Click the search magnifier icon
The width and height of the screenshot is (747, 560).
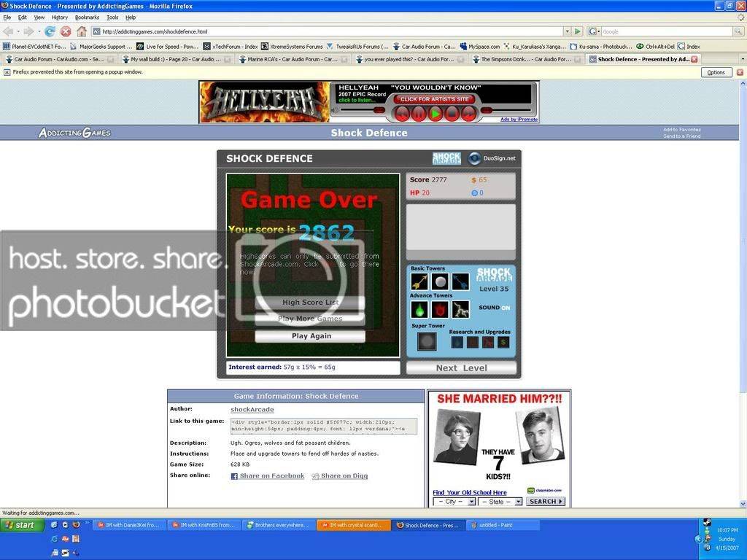point(738,31)
